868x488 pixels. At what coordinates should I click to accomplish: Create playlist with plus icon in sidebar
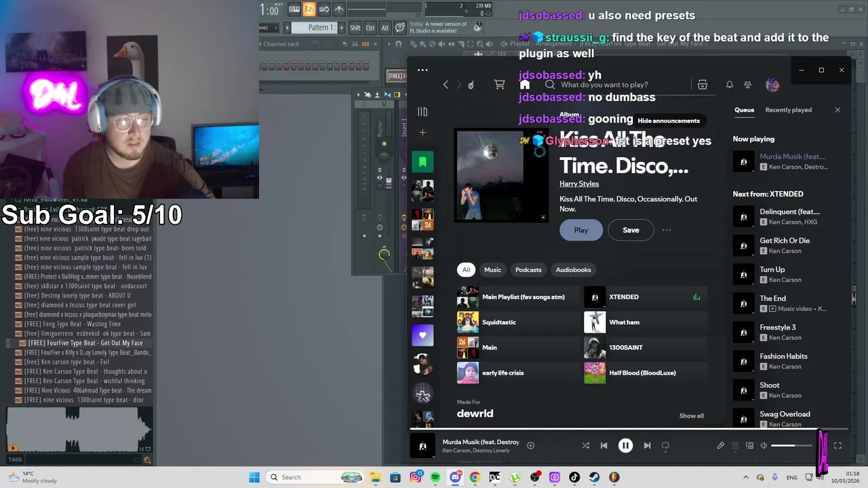click(422, 133)
